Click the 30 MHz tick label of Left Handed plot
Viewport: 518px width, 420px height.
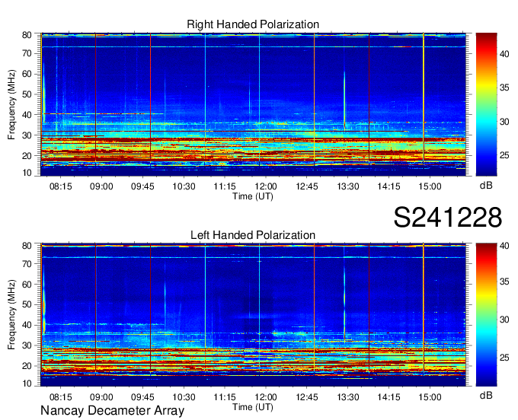27,345
